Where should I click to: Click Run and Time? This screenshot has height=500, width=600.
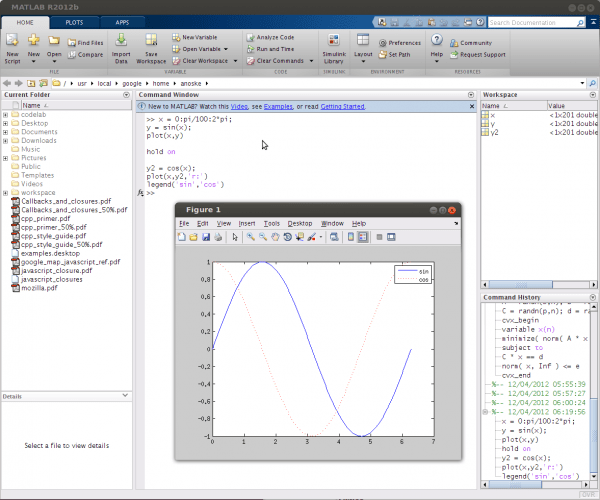click(x=271, y=49)
